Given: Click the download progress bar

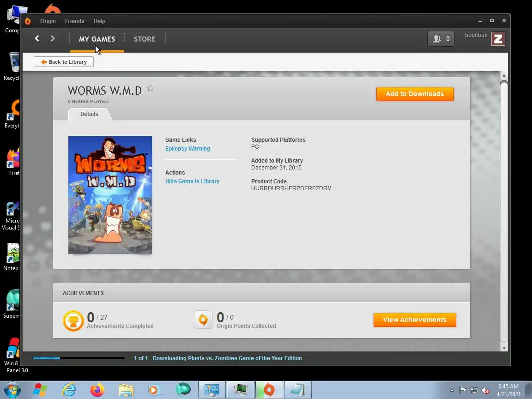Looking at the screenshot, I should tap(79, 358).
